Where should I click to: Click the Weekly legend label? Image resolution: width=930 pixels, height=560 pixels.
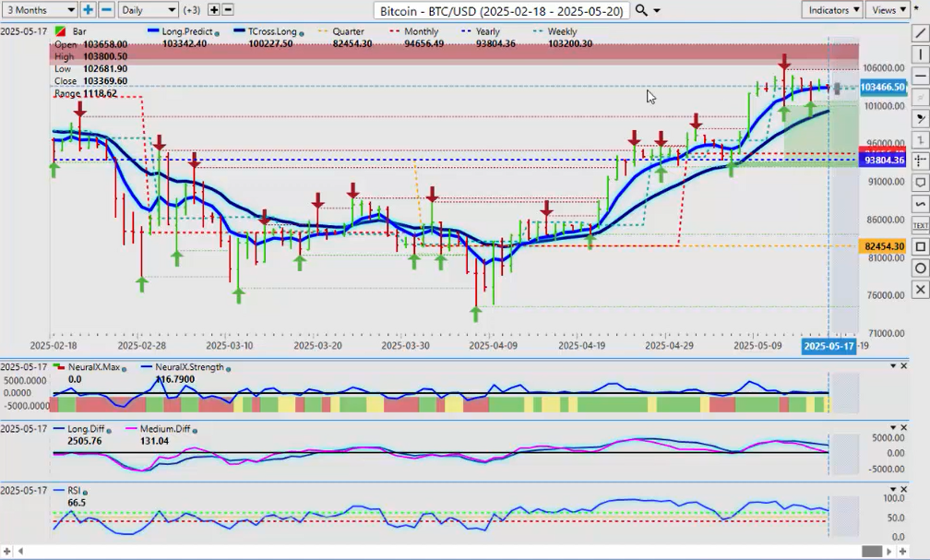[562, 31]
